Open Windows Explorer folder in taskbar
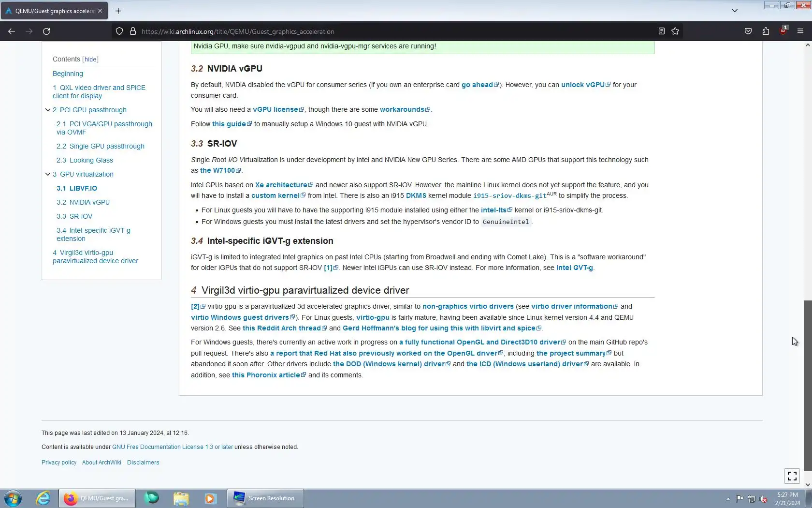The image size is (812, 508). [181, 498]
